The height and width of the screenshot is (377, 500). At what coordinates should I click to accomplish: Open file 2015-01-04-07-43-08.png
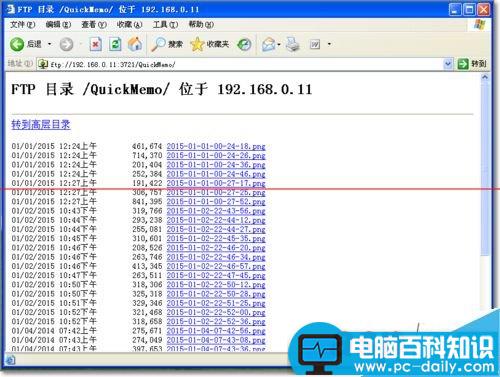click(x=216, y=340)
